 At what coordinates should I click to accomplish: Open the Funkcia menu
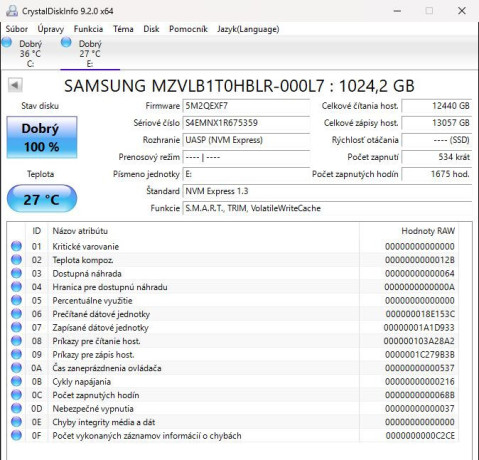click(88, 29)
